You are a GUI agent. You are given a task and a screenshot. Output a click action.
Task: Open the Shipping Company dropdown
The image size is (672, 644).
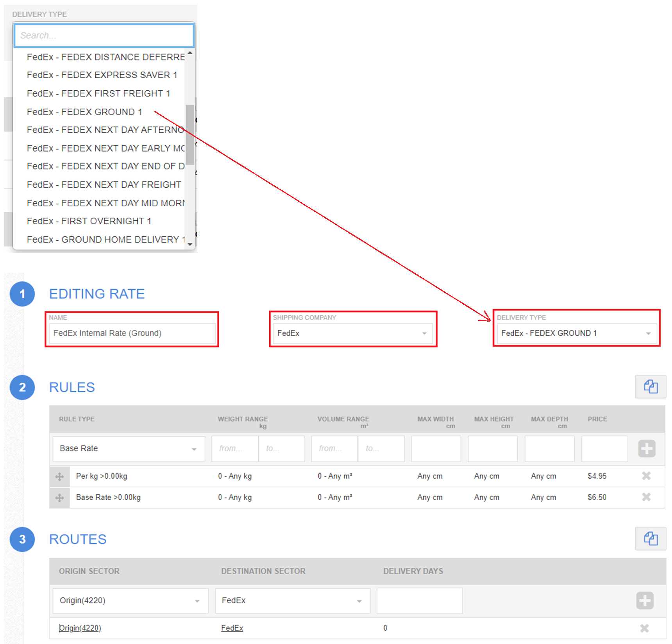point(353,333)
